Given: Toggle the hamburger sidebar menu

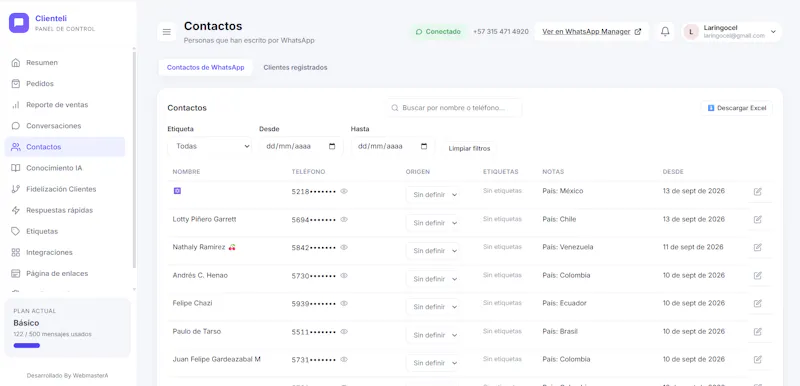Looking at the screenshot, I should (x=167, y=32).
